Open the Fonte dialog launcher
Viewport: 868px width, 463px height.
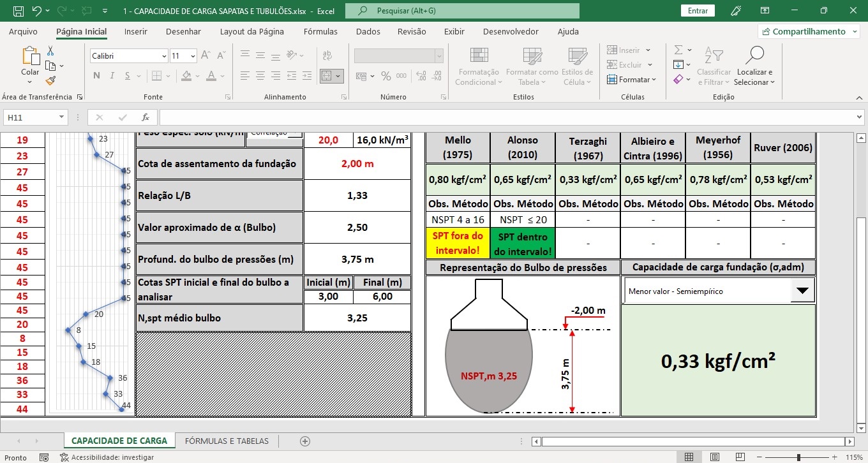tap(228, 98)
